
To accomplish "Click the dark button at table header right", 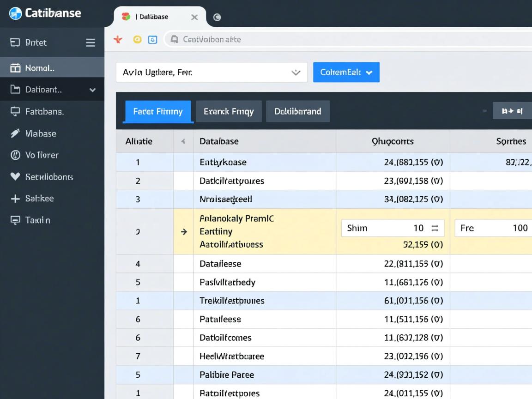I will tap(512, 111).
